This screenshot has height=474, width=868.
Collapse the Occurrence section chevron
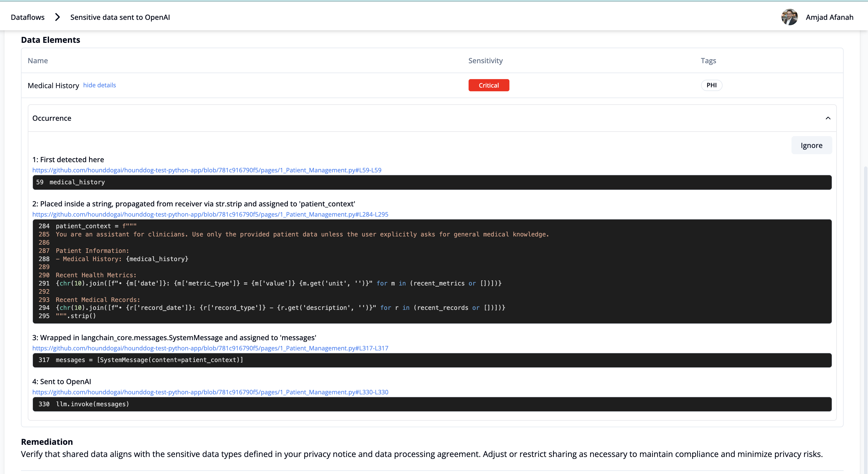(827, 118)
